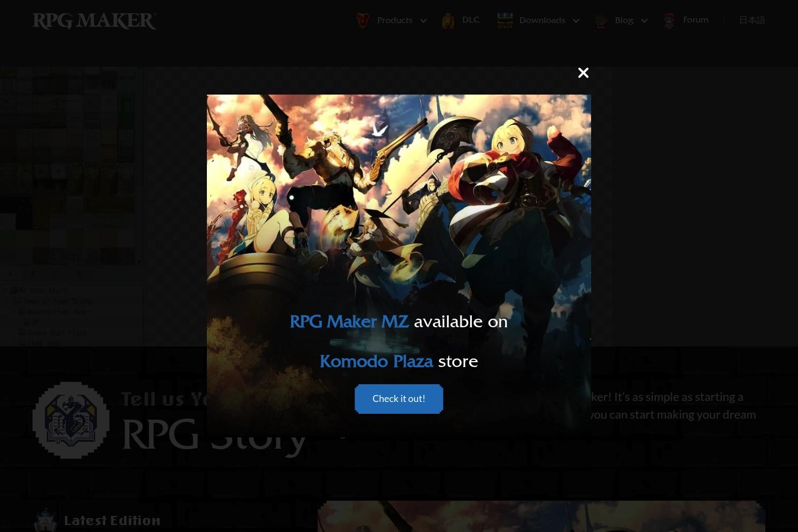Open the Products menu
Image resolution: width=798 pixels, height=532 pixels.
pyautogui.click(x=394, y=20)
